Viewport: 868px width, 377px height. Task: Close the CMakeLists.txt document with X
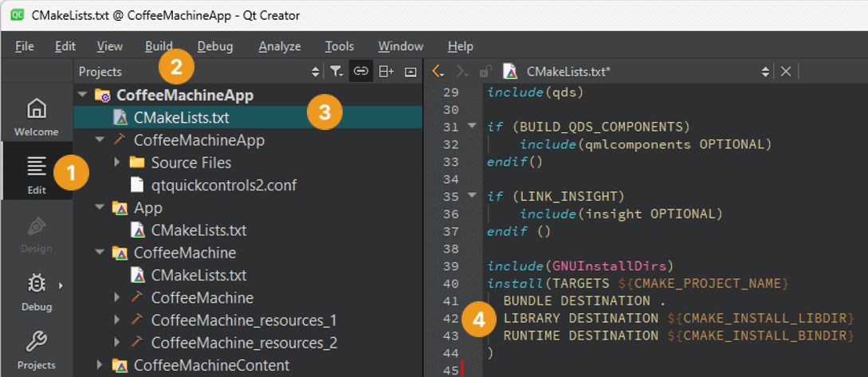coord(786,72)
